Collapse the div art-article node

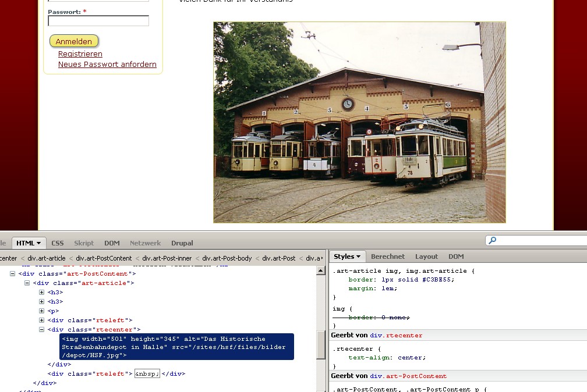pos(27,283)
